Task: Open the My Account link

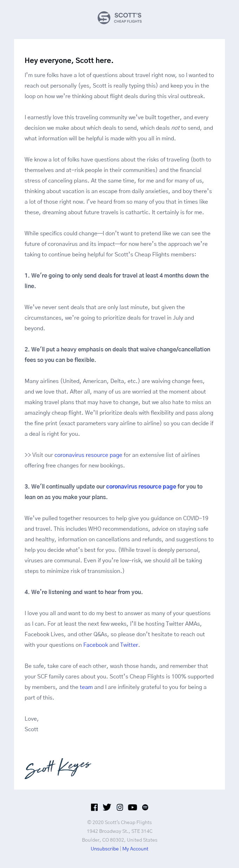Action: tap(135, 849)
